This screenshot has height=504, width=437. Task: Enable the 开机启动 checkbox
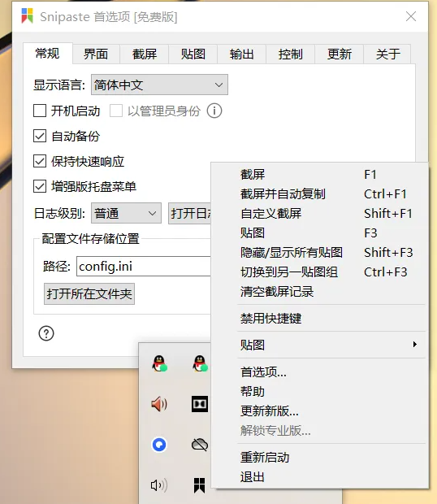(x=40, y=111)
